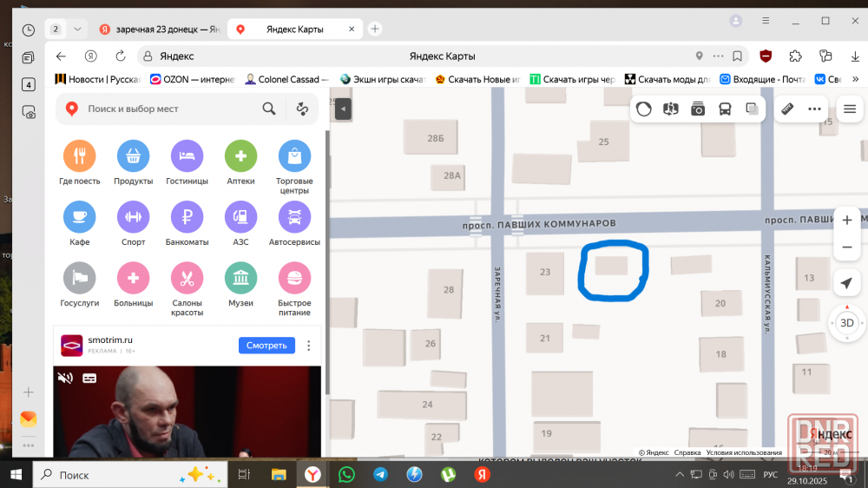The image size is (868, 488).
Task: Locate my position with the arrow button
Action: [846, 284]
